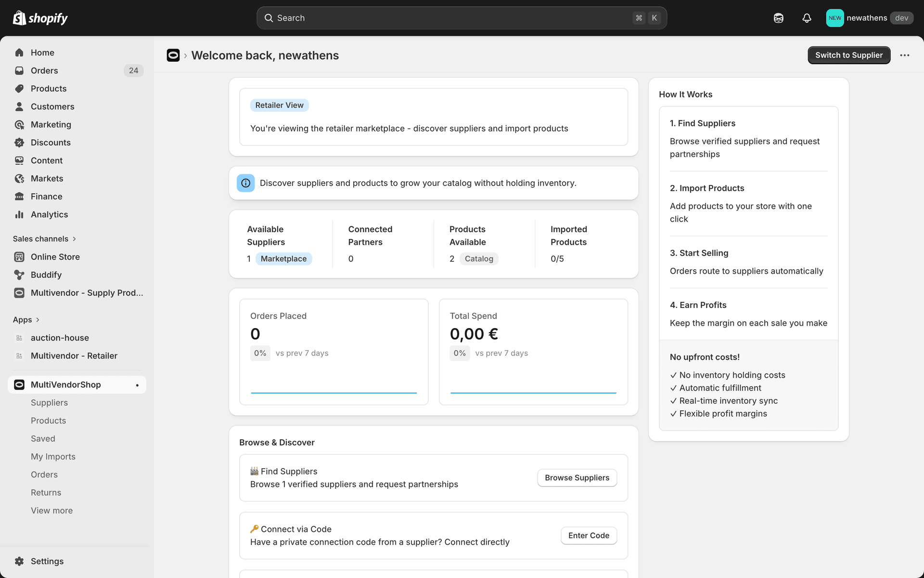Click the MultiVendorShop app icon in the breadcrumb

[173, 55]
